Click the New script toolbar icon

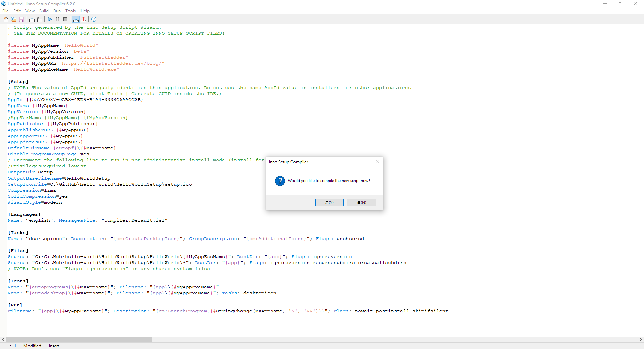click(6, 19)
